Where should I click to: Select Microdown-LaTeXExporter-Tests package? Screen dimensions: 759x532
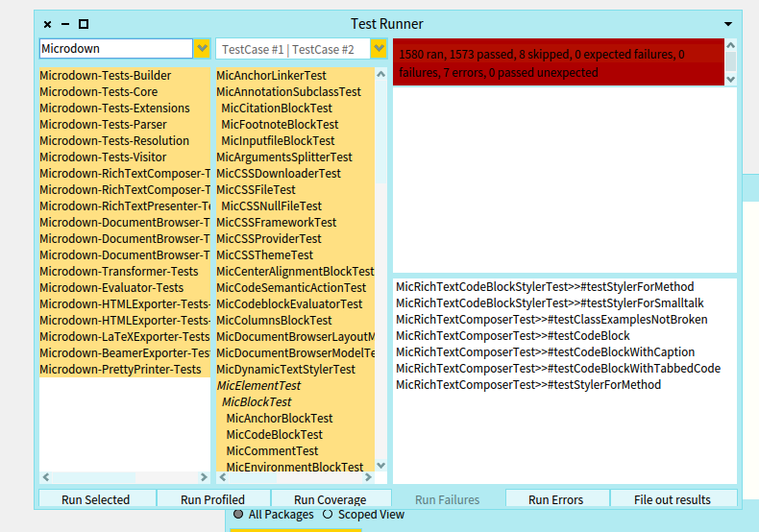[125, 337]
